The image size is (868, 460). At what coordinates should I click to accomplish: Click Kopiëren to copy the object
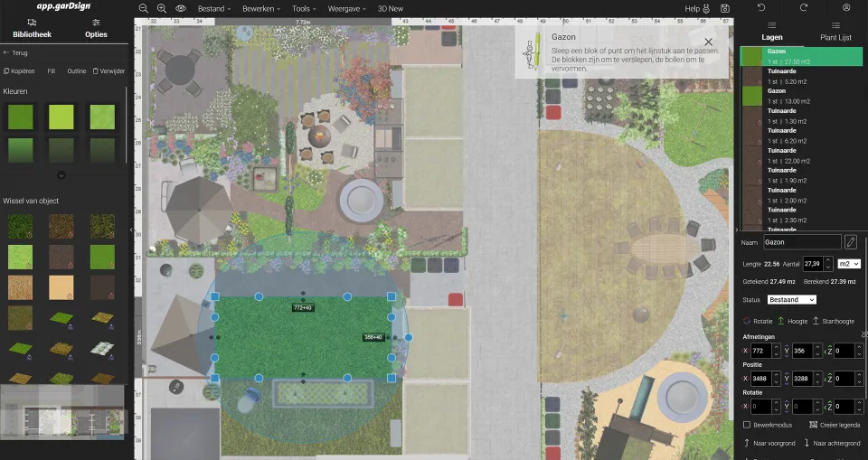tap(19, 70)
